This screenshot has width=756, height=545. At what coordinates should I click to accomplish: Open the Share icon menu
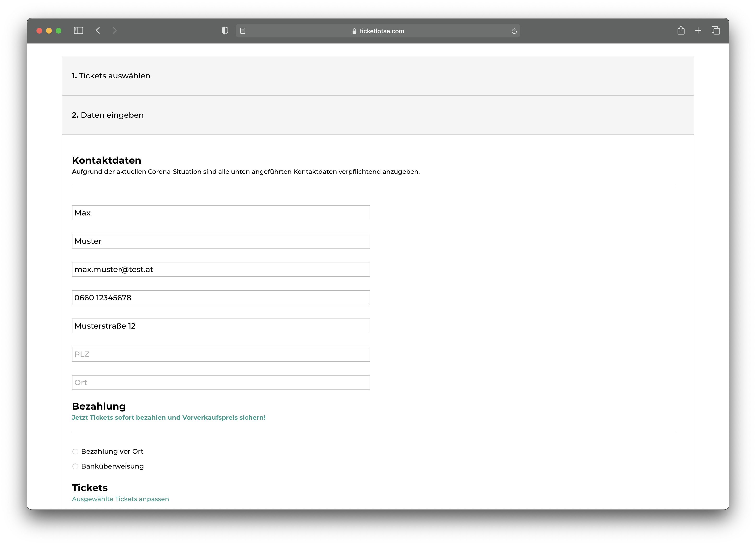point(681,30)
